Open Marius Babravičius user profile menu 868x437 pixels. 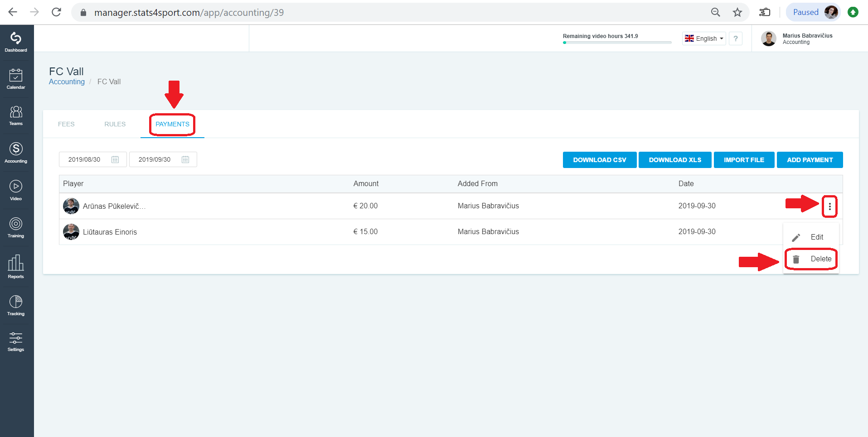[797, 38]
